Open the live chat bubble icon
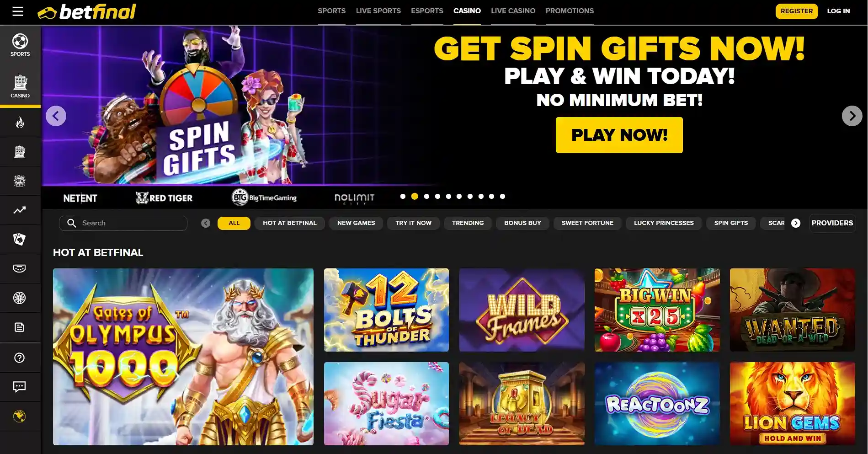The height and width of the screenshot is (454, 868). point(20,387)
